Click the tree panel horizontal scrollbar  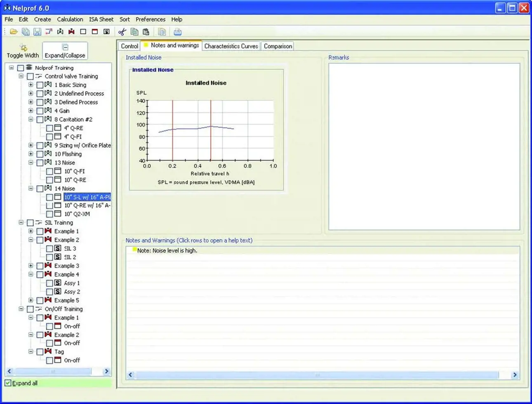coord(53,371)
